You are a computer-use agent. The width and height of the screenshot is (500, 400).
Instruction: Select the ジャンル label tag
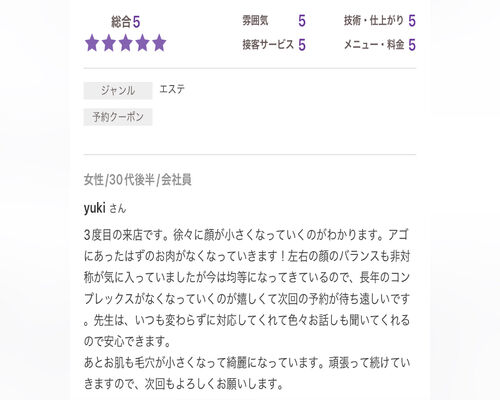click(118, 91)
